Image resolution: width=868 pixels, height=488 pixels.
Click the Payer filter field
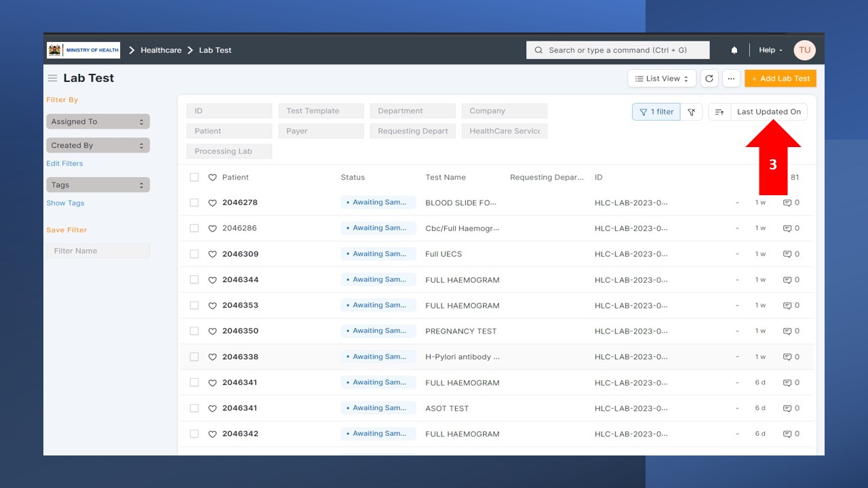tap(321, 131)
